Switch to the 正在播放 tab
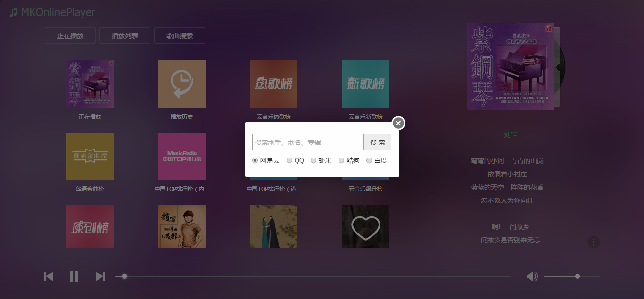The width and height of the screenshot is (644, 299). [x=70, y=36]
